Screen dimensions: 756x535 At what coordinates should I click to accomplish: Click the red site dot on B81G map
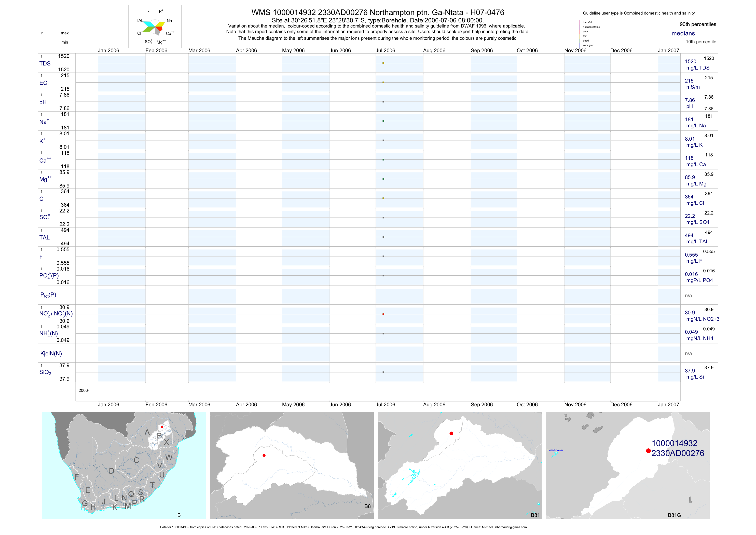(648, 451)
